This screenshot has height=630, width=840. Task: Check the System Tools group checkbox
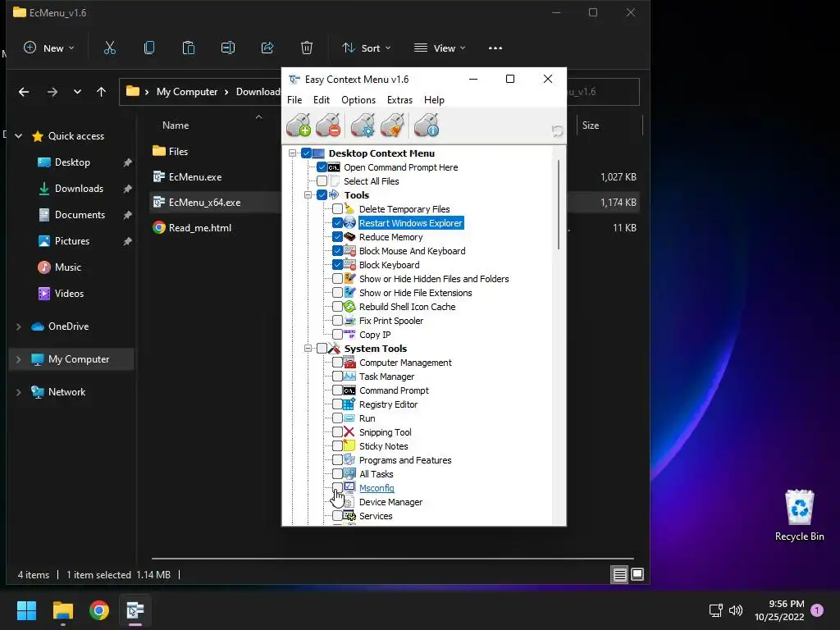322,348
